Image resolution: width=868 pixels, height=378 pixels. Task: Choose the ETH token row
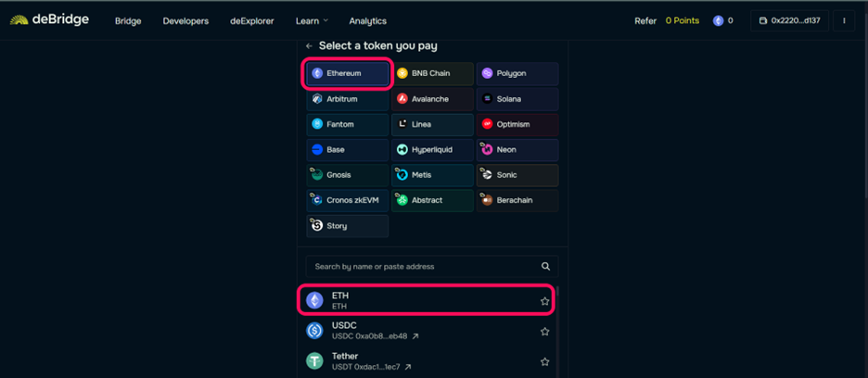427,300
